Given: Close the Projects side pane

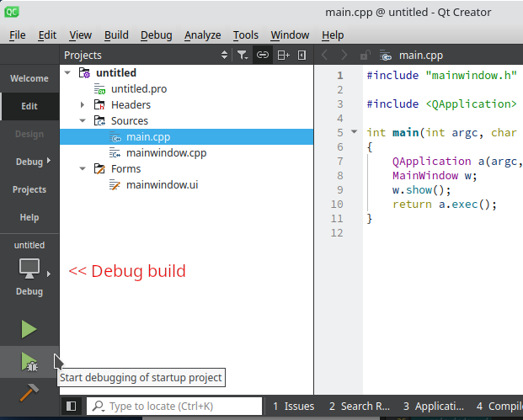Looking at the screenshot, I should pyautogui.click(x=302, y=56).
